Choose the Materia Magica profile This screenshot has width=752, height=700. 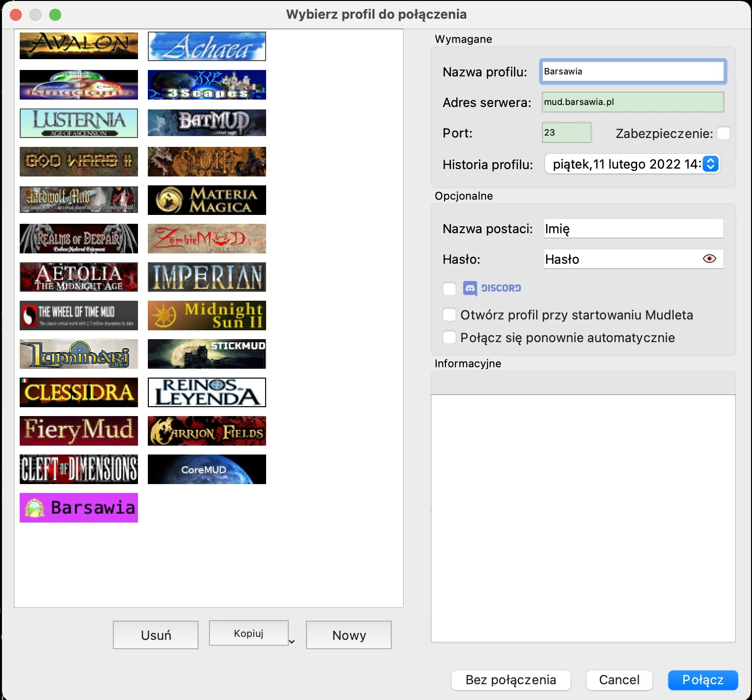tap(207, 200)
